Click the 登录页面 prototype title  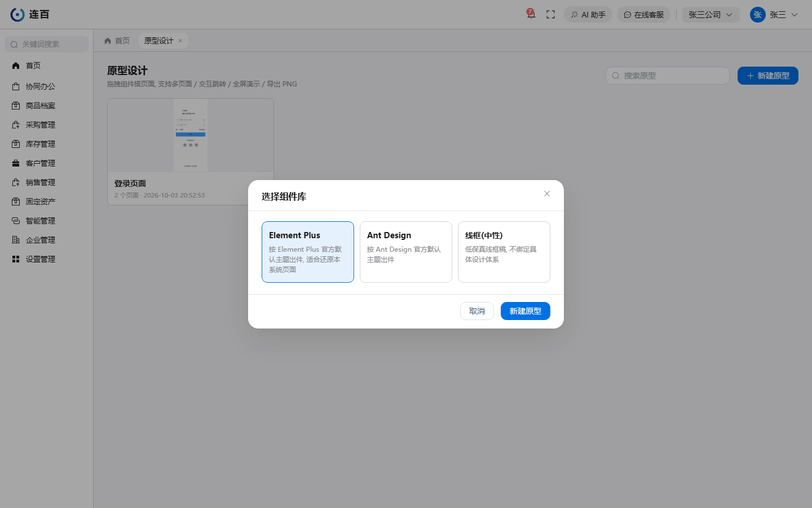(130, 183)
